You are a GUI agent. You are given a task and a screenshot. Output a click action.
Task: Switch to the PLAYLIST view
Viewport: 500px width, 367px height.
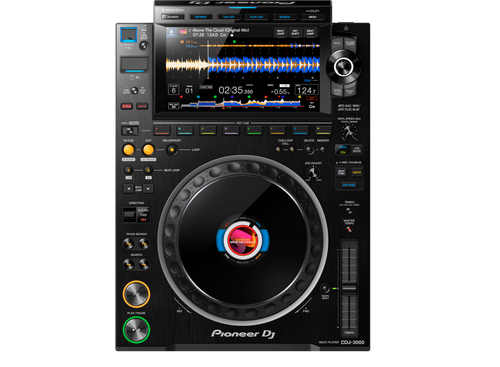point(257,17)
